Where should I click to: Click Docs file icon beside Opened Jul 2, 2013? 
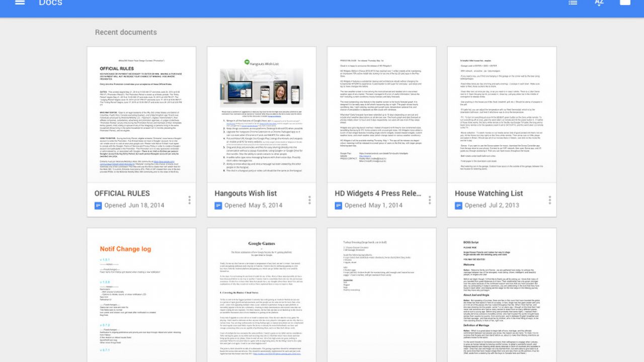(459, 205)
